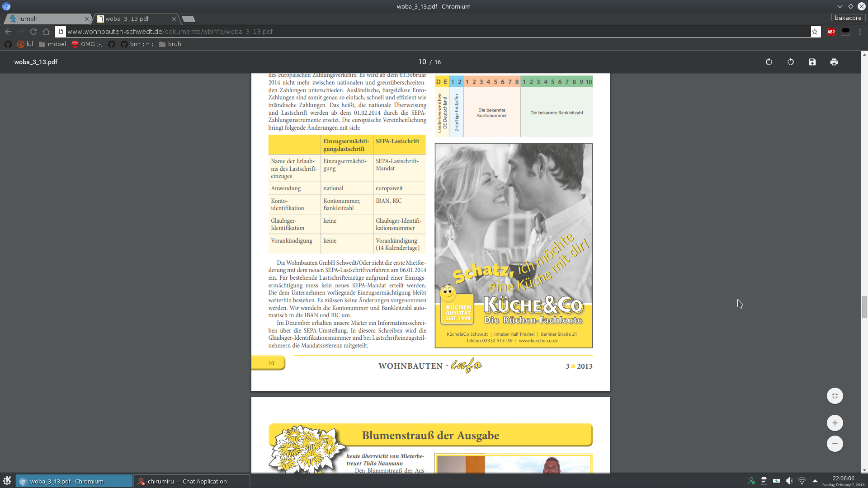This screenshot has height=488, width=868.
Task: Rotate PDF counterclockwise in viewer toolbar
Action: pyautogui.click(x=791, y=62)
